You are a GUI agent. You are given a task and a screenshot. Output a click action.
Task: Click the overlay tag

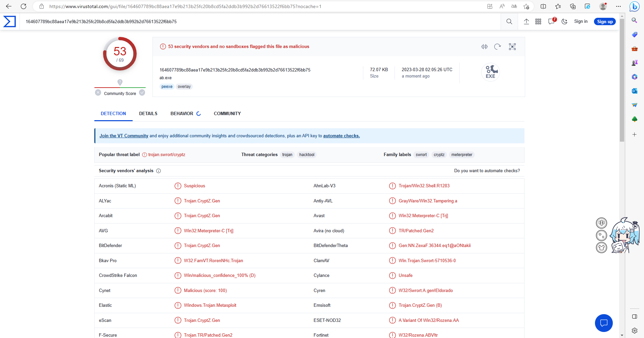click(x=184, y=87)
